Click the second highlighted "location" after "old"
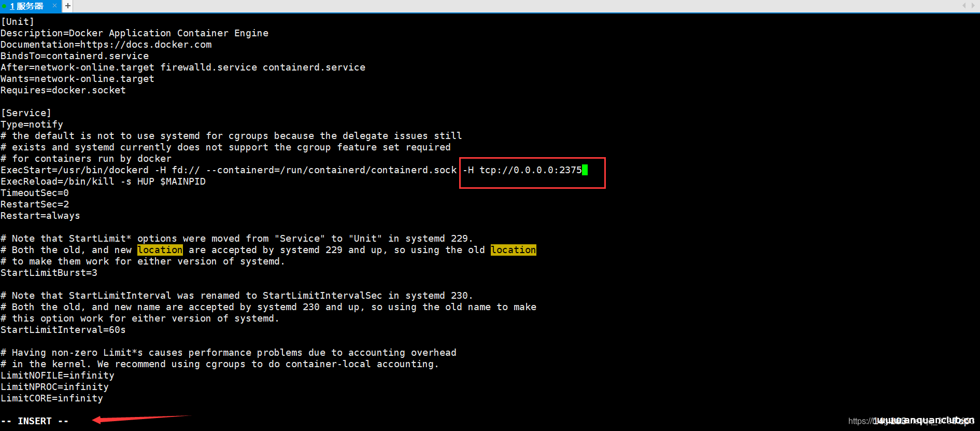Screen dimensions: 980x431 [x=513, y=250]
